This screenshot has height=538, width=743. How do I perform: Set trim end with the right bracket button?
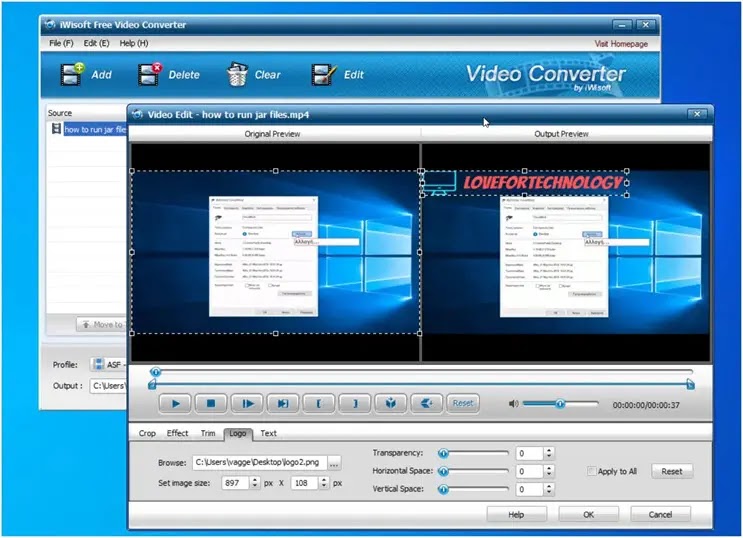(355, 403)
